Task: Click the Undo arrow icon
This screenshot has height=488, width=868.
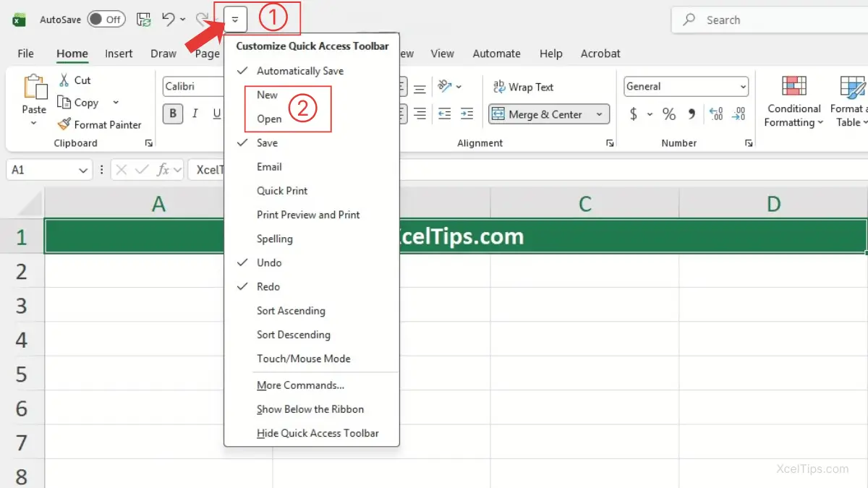Action: tap(169, 20)
